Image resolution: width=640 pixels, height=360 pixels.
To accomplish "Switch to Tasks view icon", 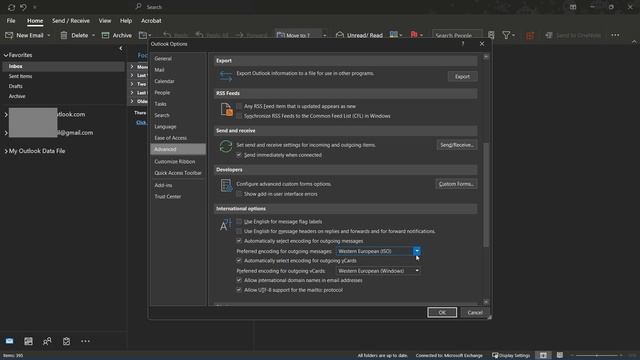I will [x=67, y=341].
